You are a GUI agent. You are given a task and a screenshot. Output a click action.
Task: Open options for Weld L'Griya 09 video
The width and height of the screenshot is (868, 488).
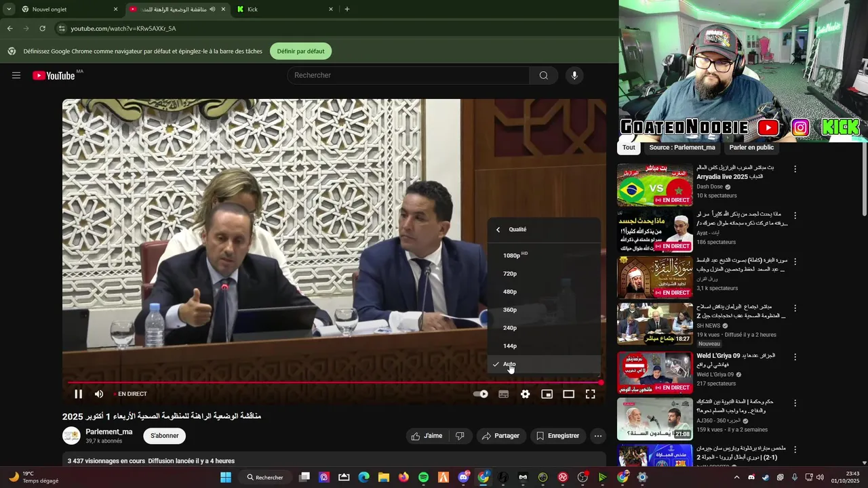pos(795,357)
